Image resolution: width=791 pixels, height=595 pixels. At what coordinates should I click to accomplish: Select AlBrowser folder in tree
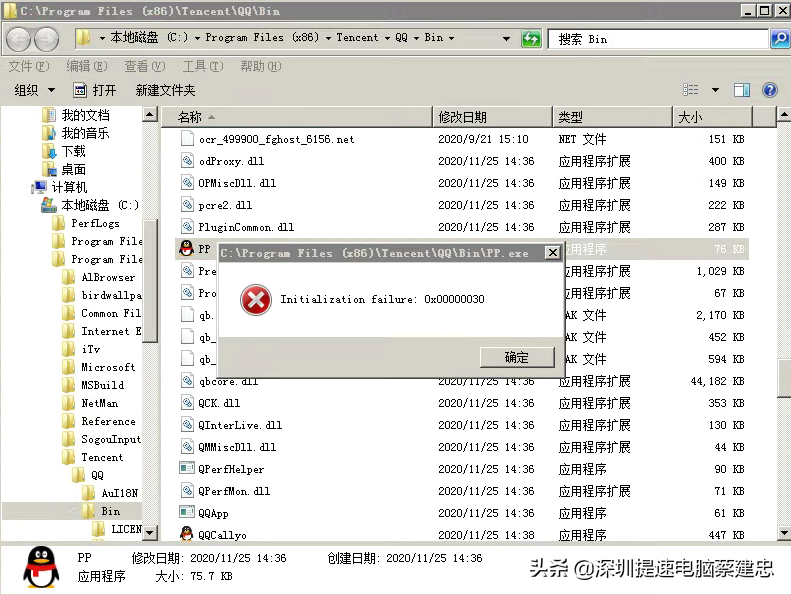[107, 277]
